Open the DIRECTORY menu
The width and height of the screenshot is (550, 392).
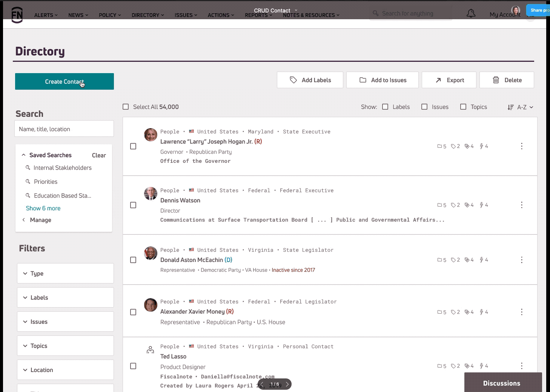148,15
